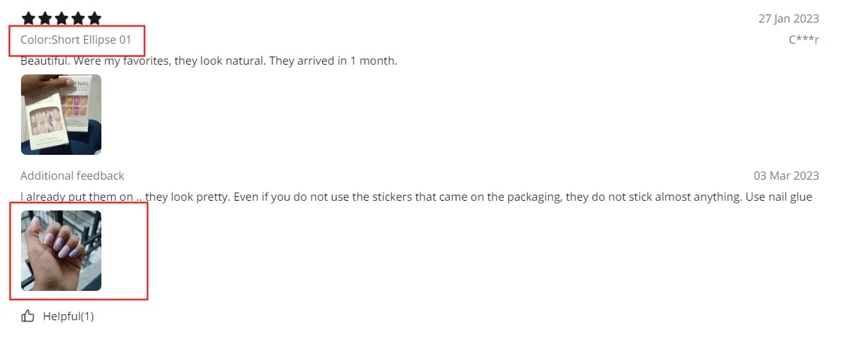868x339 pixels.
Task: Click the second star of the rating
Action: 45,18
